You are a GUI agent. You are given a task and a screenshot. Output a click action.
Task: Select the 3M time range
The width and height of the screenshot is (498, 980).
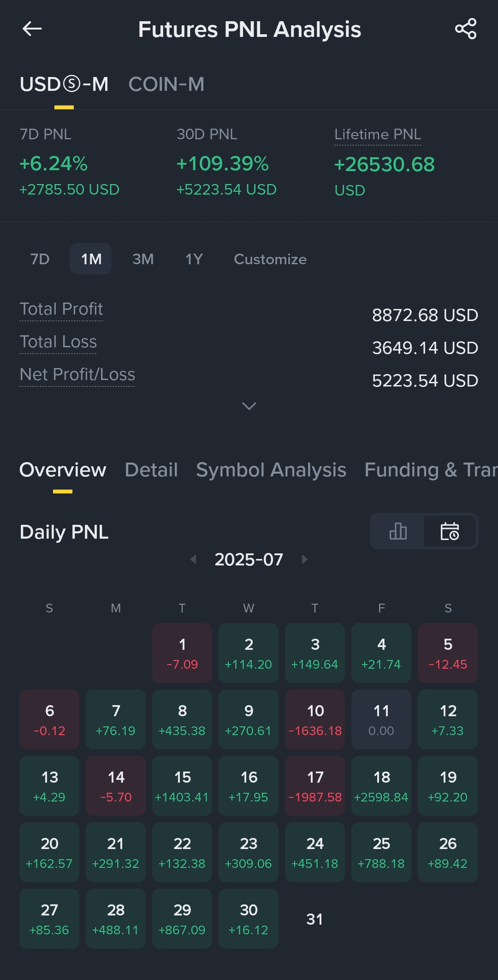tap(143, 259)
